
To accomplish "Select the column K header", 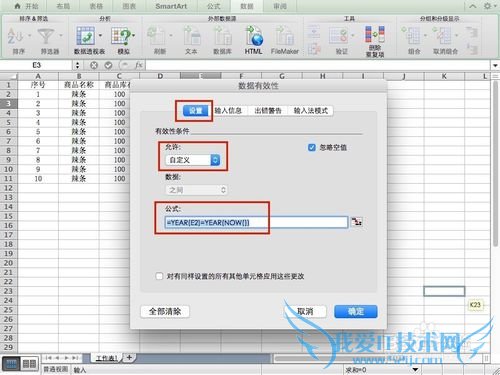I will pyautogui.click(x=444, y=76).
